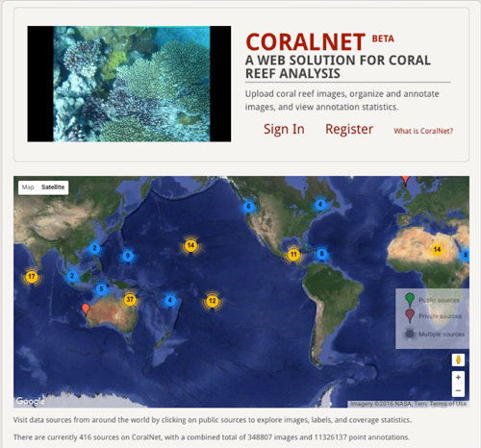This screenshot has width=481, height=448.
Task: Open the Sign In link
Action: coord(284,129)
